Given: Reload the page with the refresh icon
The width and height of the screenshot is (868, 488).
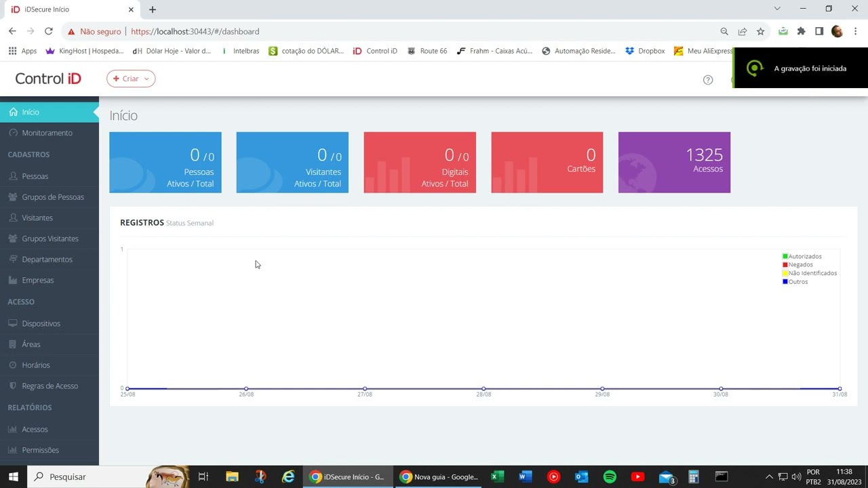Looking at the screenshot, I should [x=49, y=31].
